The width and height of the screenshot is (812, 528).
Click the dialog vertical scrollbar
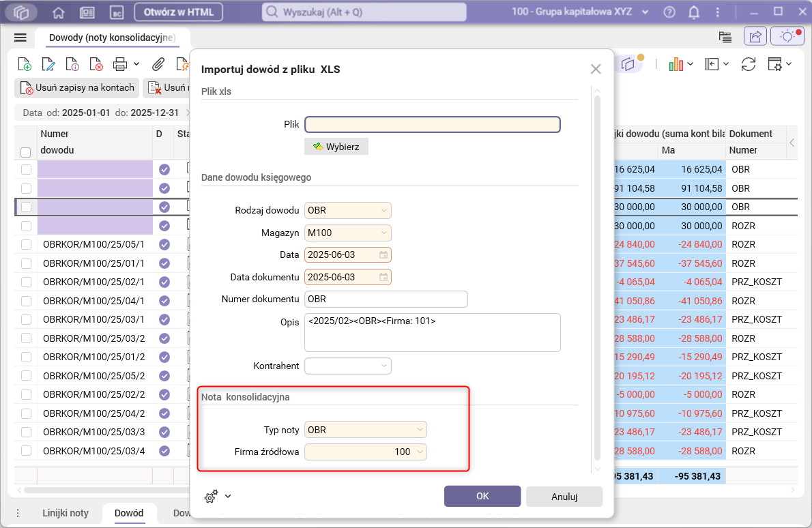click(597, 278)
